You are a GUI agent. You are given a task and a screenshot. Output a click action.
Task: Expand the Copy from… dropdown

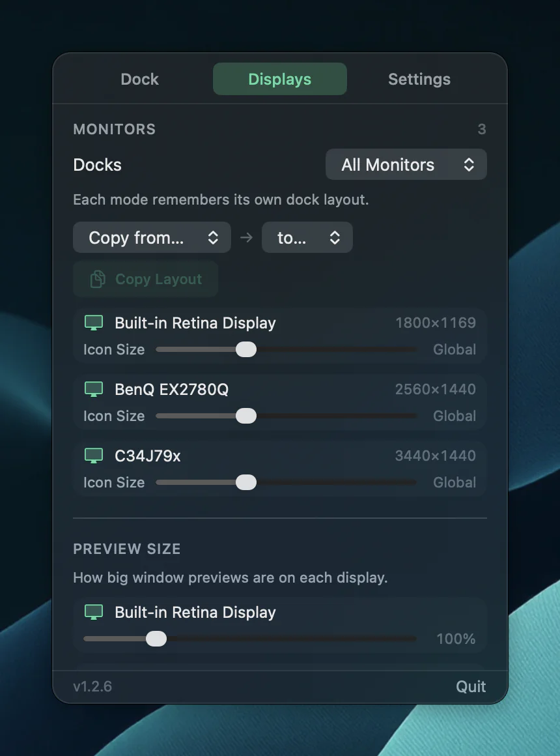(152, 237)
